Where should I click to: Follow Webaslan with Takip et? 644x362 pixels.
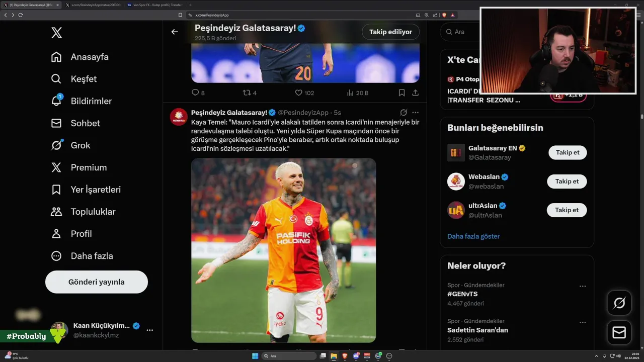click(x=567, y=182)
